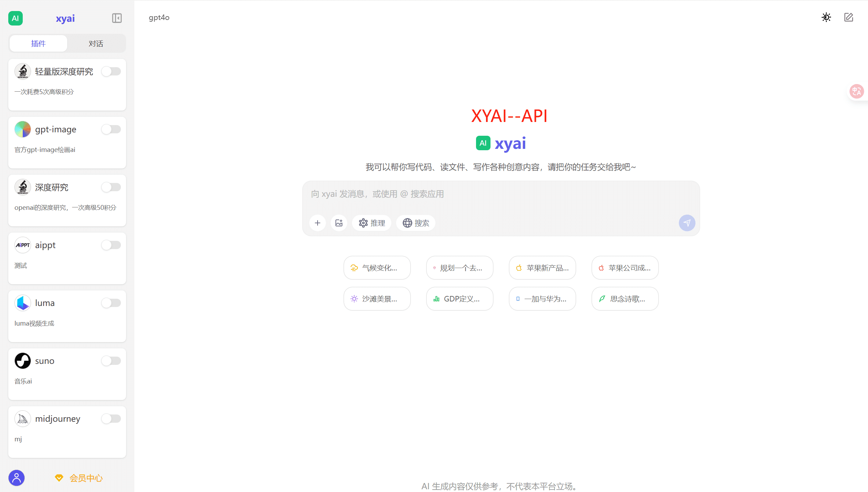Enable the gpt-image switch
The image size is (868, 492).
(111, 129)
